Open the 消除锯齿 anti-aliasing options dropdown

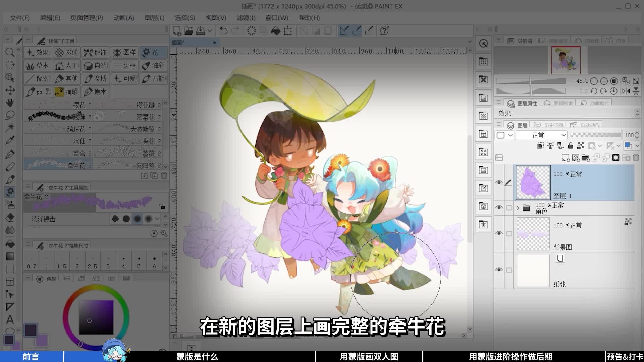(x=157, y=219)
